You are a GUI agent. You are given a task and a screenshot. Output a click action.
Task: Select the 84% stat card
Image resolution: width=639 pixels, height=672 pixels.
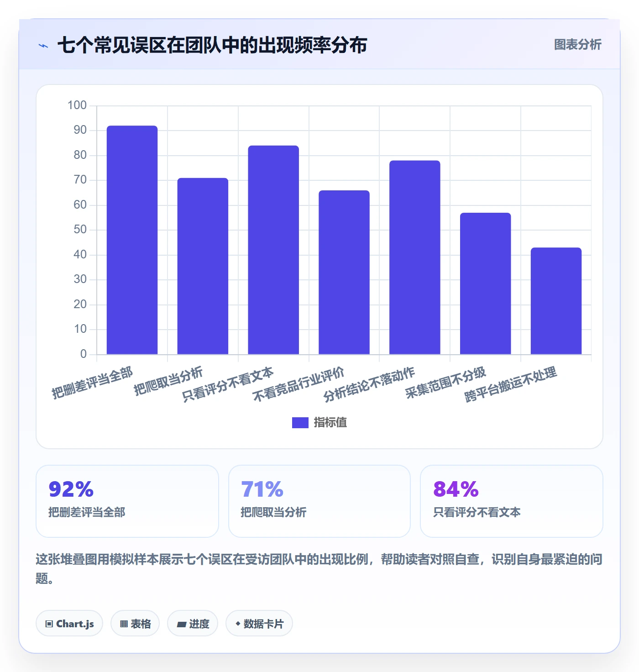(512, 501)
